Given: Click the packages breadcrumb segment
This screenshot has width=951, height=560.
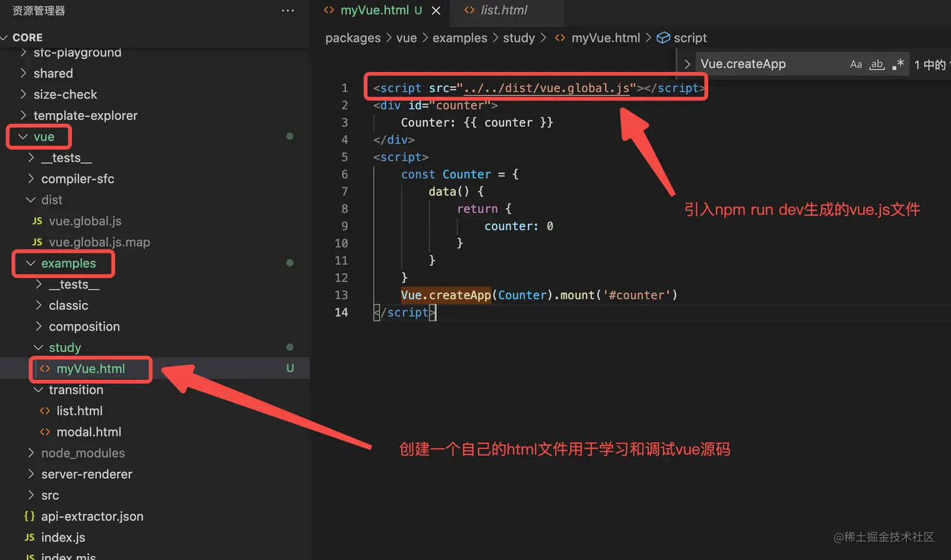Looking at the screenshot, I should pyautogui.click(x=353, y=38).
